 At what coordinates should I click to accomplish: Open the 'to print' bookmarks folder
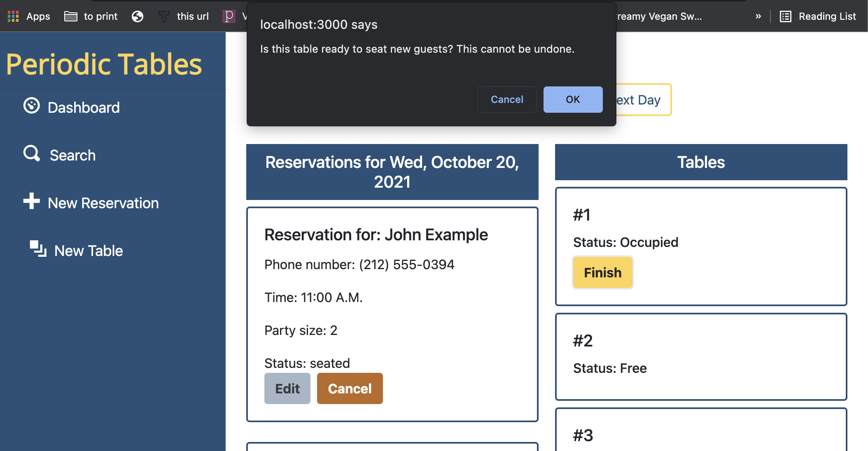[x=90, y=16]
